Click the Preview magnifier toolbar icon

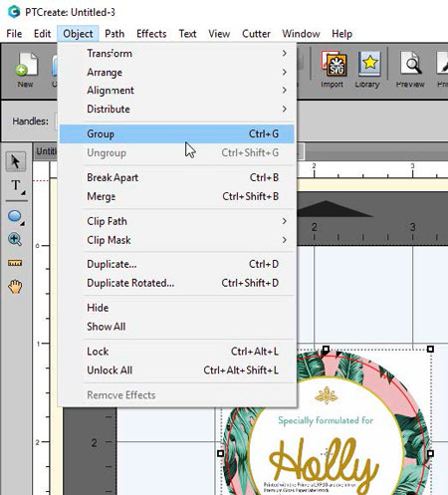pyautogui.click(x=410, y=70)
